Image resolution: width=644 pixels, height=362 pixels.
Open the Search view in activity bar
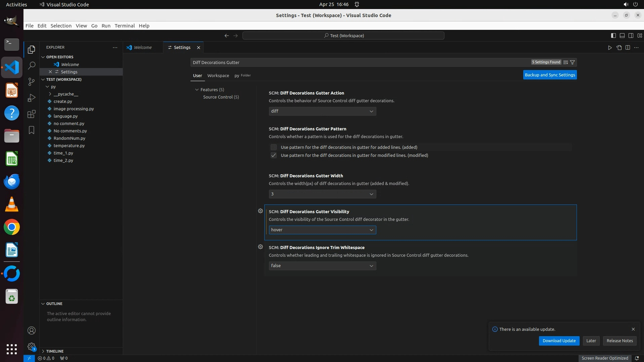32,65
